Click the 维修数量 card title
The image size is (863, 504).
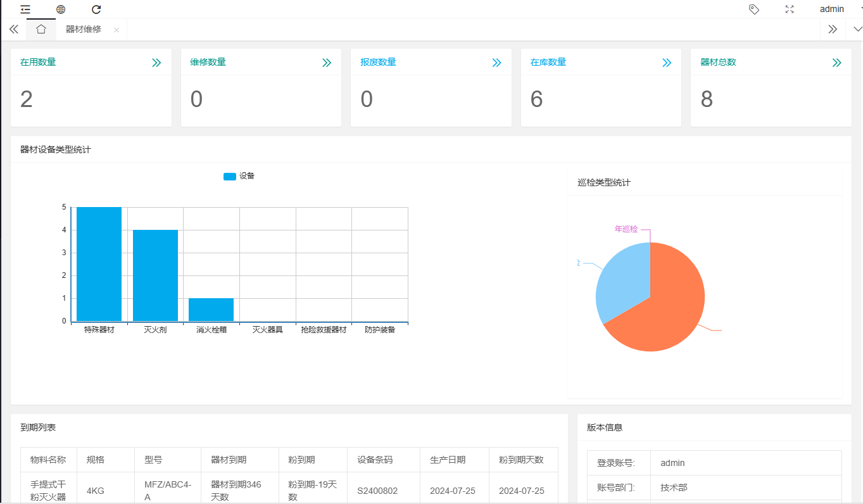pyautogui.click(x=208, y=62)
